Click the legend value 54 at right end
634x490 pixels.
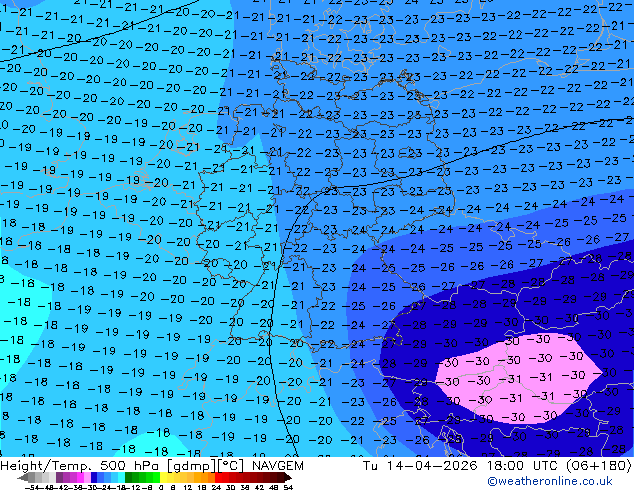(x=288, y=487)
